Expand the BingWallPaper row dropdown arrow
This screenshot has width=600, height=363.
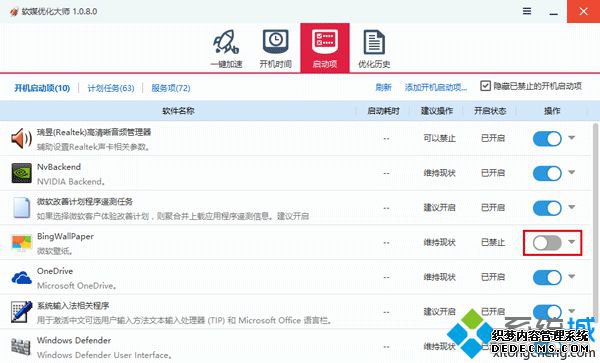pyautogui.click(x=572, y=242)
